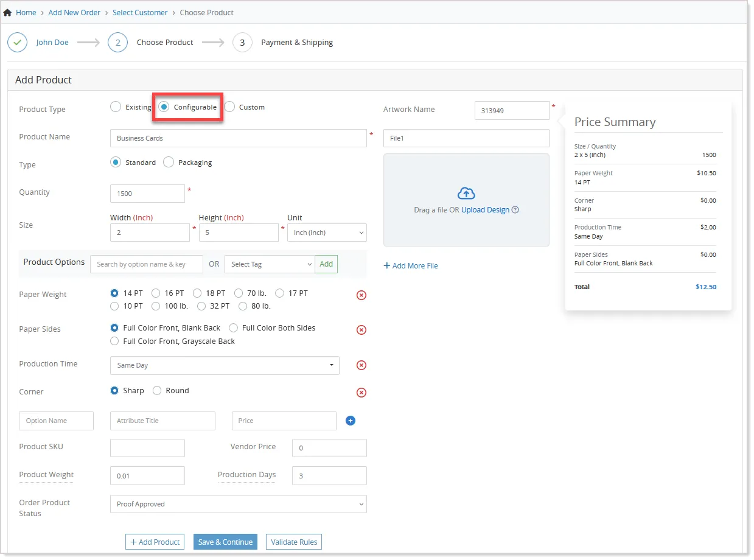
Task: Click the Attribute Title field
Action: pos(162,421)
